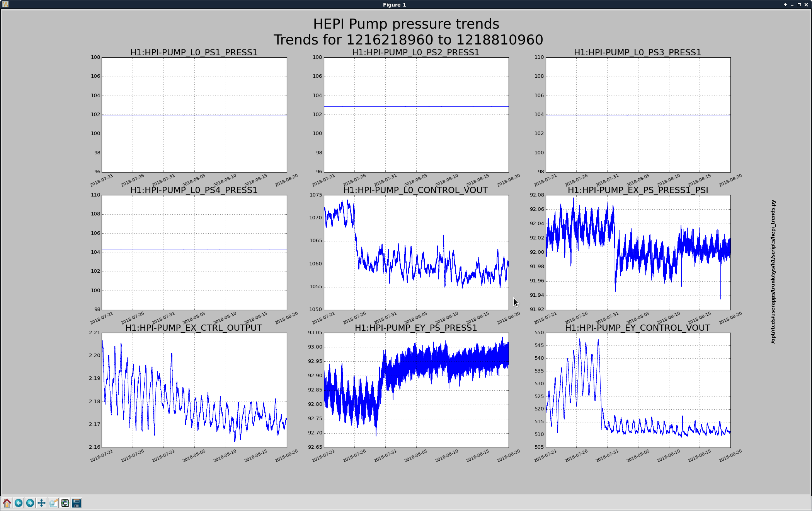Activate the Pan axes tool
Image resolution: width=812 pixels, height=511 pixels.
point(42,503)
